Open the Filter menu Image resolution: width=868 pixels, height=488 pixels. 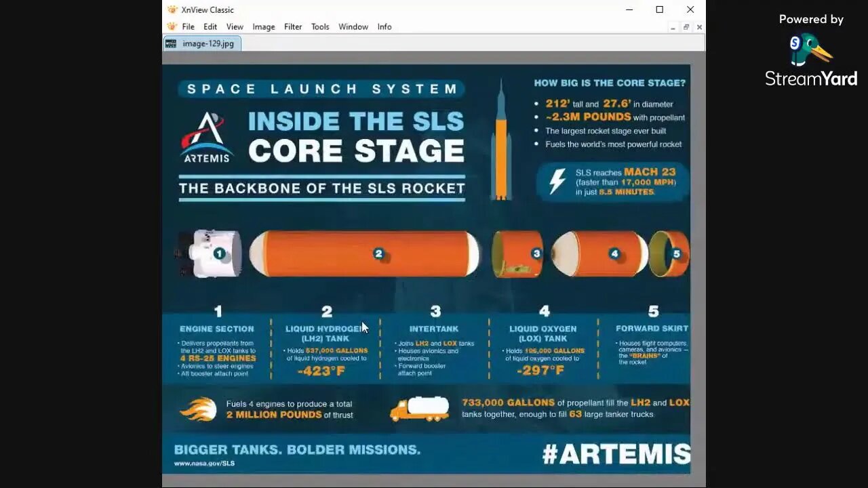(293, 27)
